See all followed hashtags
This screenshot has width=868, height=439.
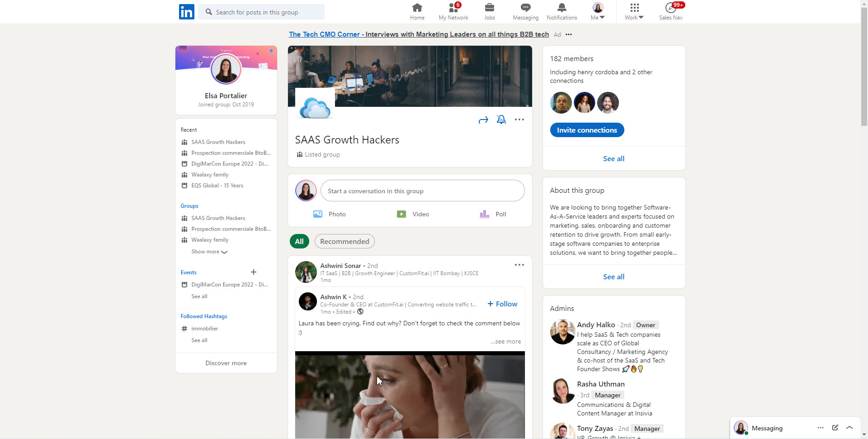tap(199, 340)
